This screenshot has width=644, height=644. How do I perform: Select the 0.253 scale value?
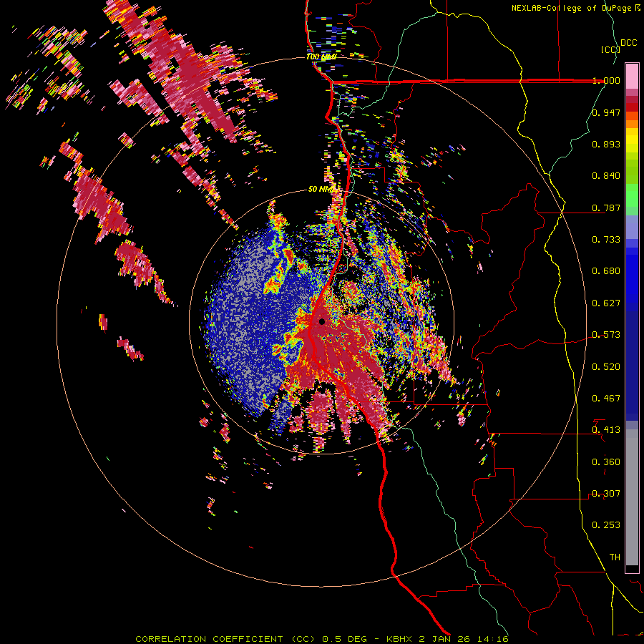click(x=606, y=525)
